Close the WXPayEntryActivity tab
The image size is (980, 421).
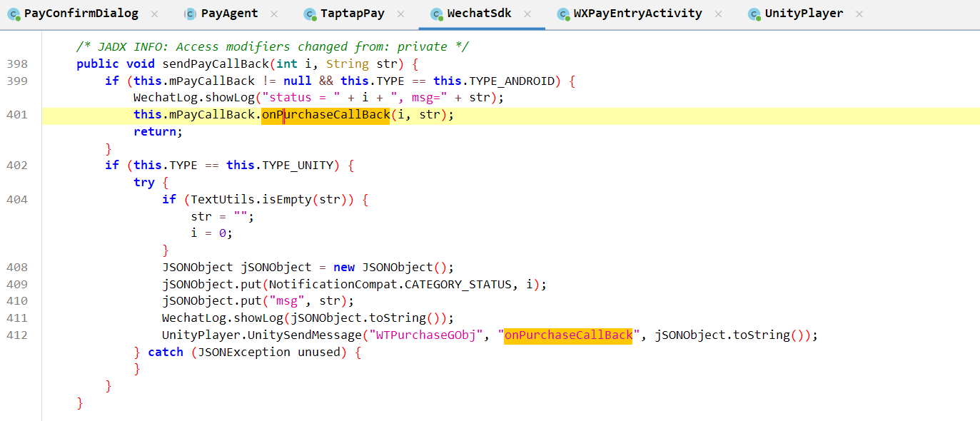point(718,14)
